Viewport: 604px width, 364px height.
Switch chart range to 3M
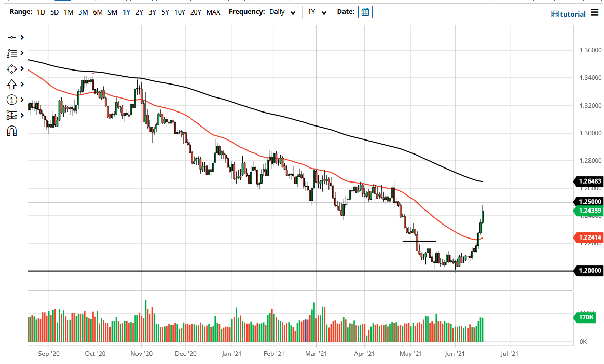coord(82,11)
